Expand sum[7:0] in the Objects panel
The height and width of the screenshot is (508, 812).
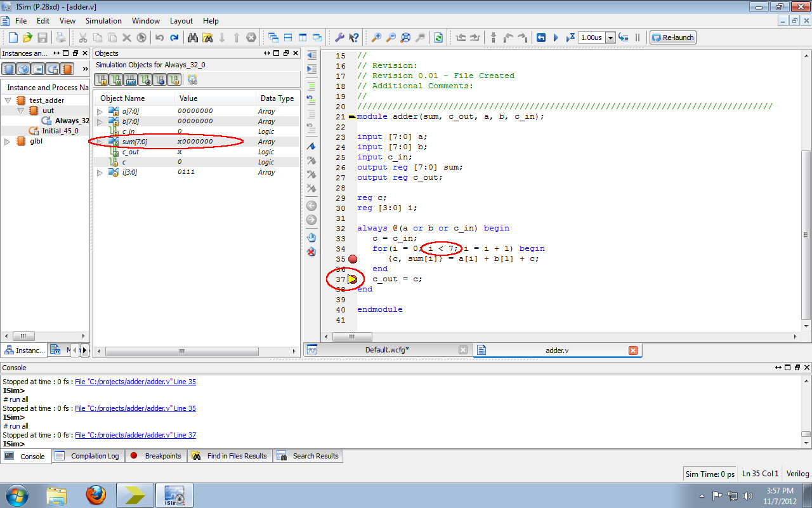(x=100, y=141)
